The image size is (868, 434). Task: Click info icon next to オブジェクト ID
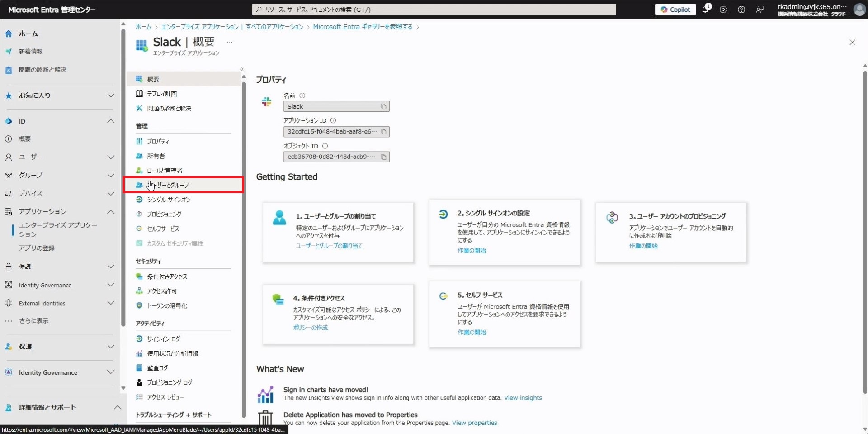tap(325, 146)
